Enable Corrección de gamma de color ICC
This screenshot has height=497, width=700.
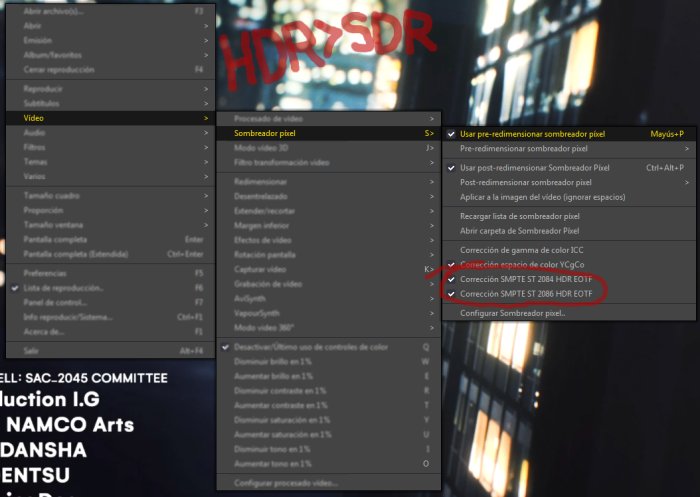pos(569,250)
